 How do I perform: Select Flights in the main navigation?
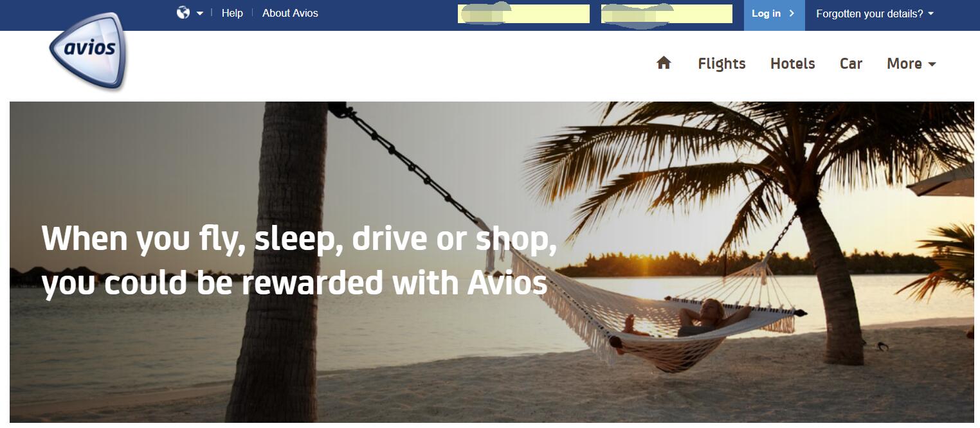coord(721,64)
